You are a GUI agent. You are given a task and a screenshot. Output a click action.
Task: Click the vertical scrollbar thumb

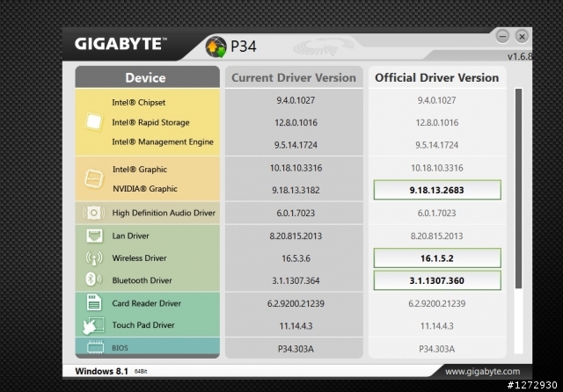click(518, 188)
